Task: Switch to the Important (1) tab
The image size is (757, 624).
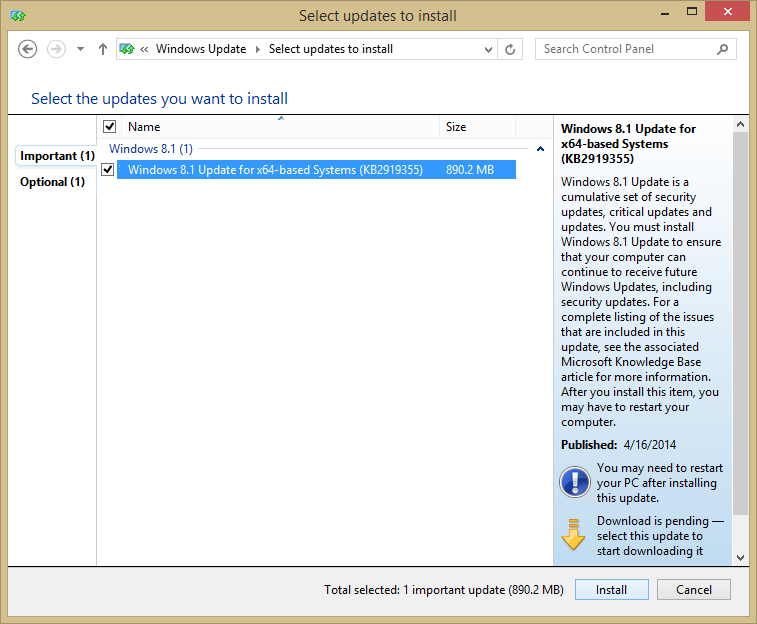Action: (x=57, y=156)
